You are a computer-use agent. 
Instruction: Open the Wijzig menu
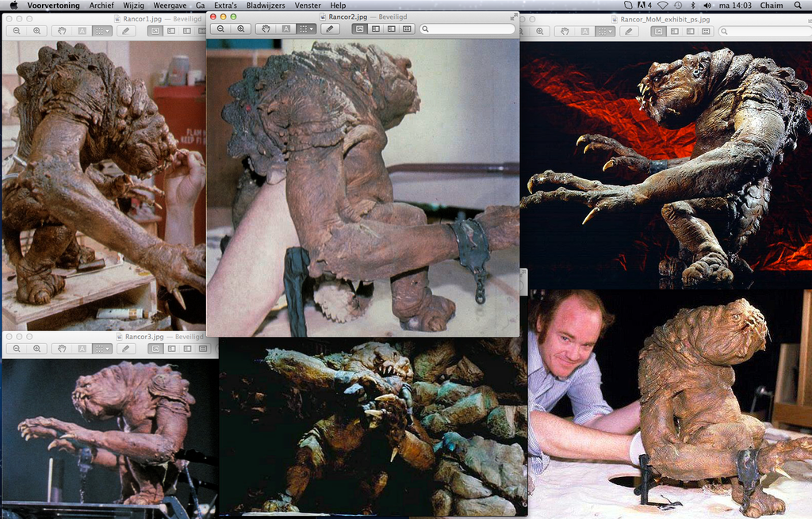tap(133, 6)
